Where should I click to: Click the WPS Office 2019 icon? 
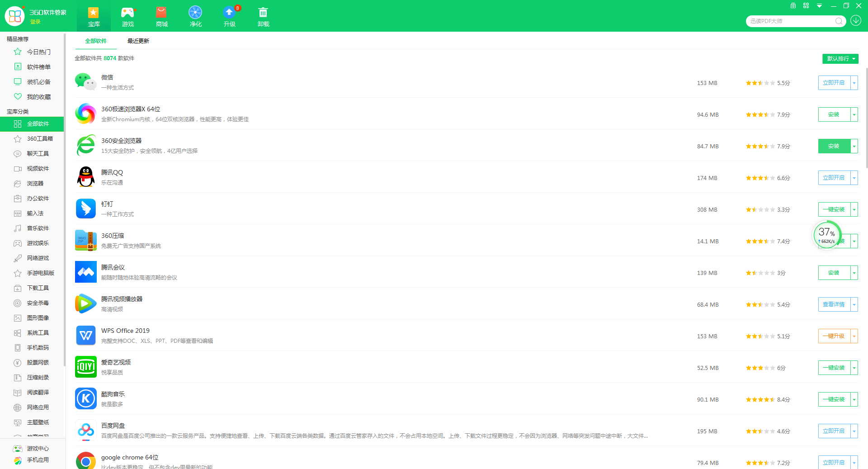85,335
